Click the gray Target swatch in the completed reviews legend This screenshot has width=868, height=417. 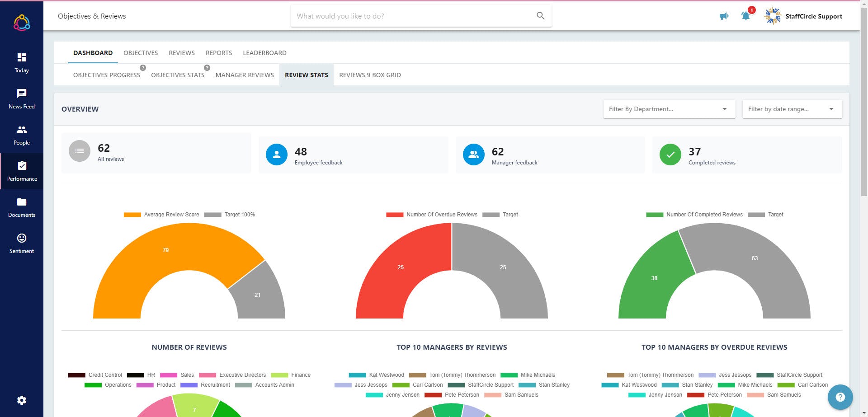[756, 215]
